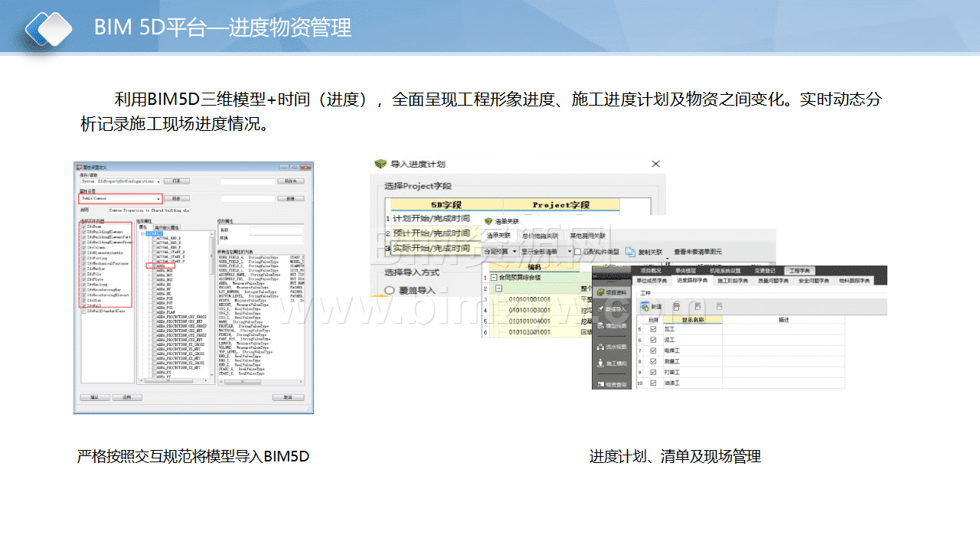Click the 新建 toolbar icon
The height and width of the screenshot is (551, 980).
(x=645, y=307)
